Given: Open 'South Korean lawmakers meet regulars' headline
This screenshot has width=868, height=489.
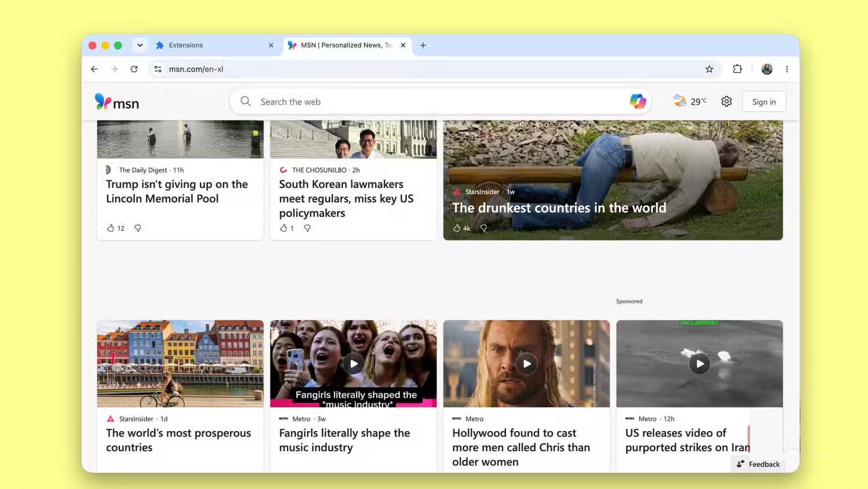Looking at the screenshot, I should coord(346,199).
